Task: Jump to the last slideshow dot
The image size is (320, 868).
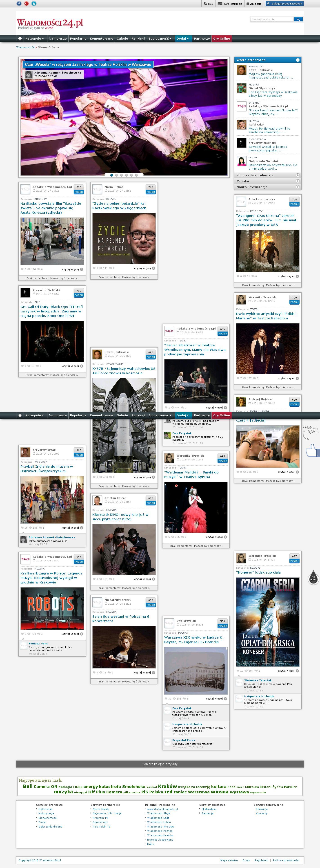Action: click(x=136, y=175)
